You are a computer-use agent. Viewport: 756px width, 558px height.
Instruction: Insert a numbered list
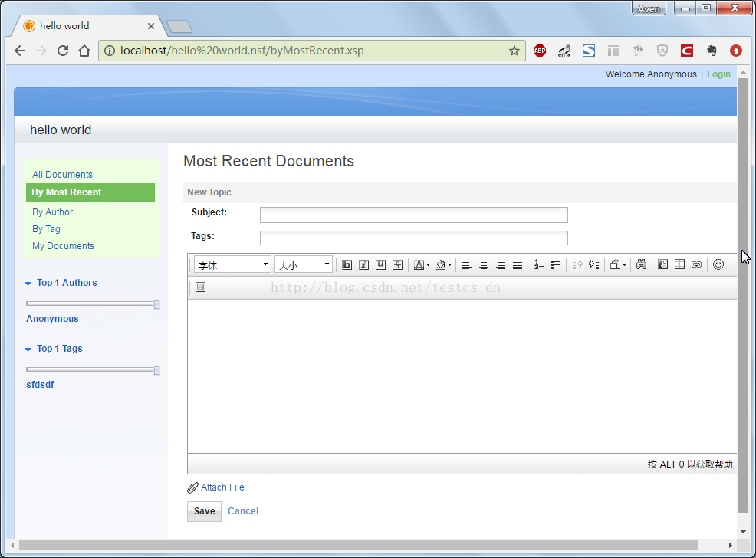539,264
